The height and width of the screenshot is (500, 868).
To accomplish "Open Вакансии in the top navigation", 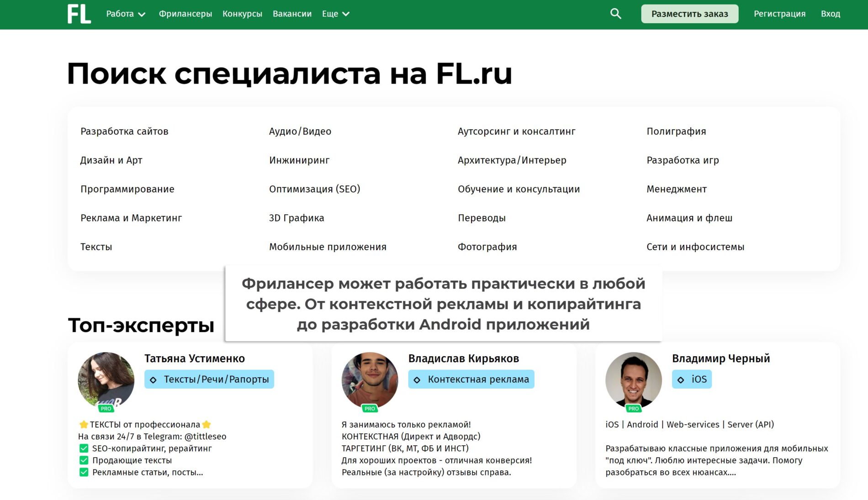I will point(292,14).
